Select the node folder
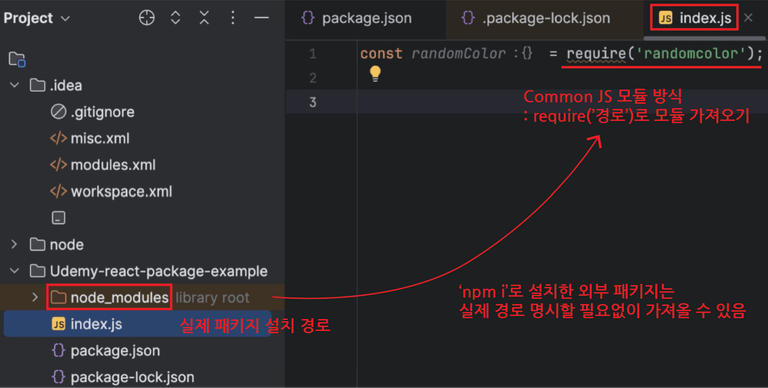Screen dimensions: 768x388 [67, 244]
